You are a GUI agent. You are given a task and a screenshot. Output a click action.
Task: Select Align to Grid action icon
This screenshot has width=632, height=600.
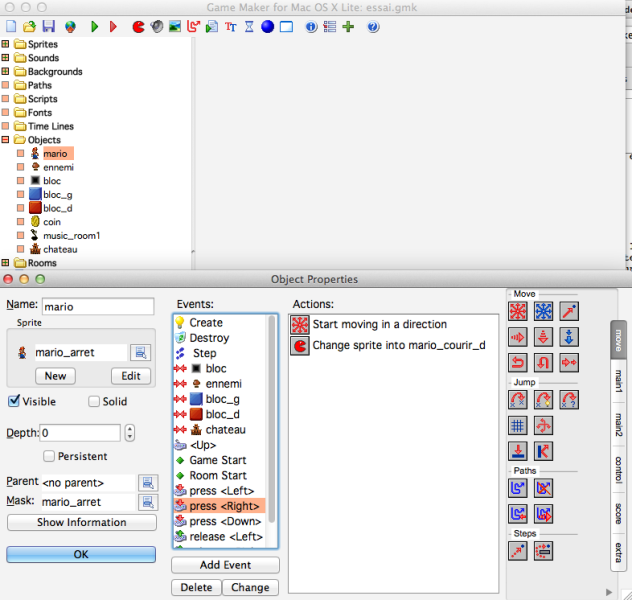(x=518, y=426)
